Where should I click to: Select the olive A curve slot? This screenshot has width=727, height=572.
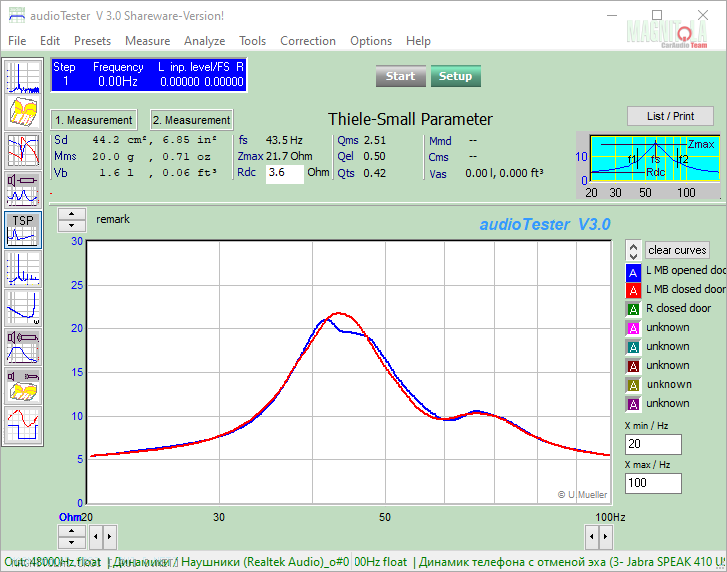[633, 385]
